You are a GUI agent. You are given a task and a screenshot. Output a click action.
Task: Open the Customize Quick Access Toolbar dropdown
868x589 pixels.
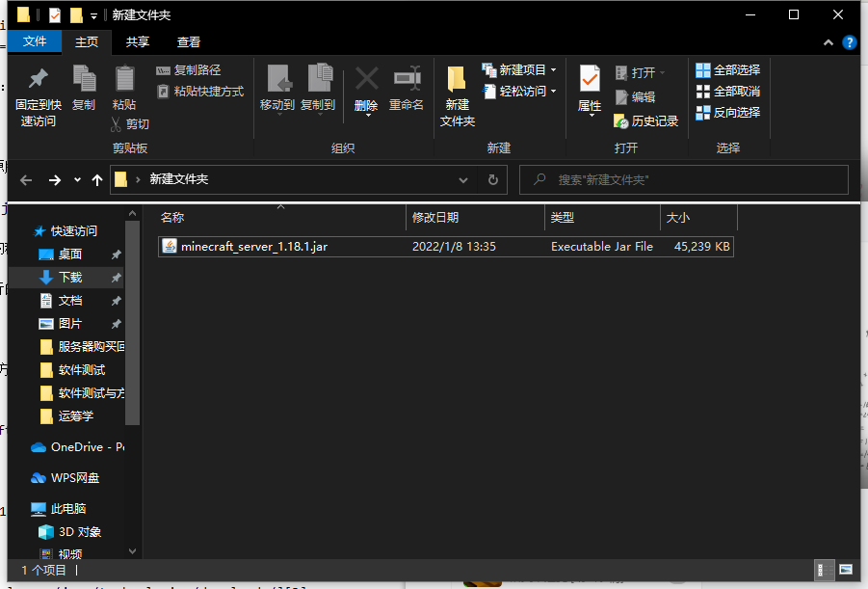[94, 16]
